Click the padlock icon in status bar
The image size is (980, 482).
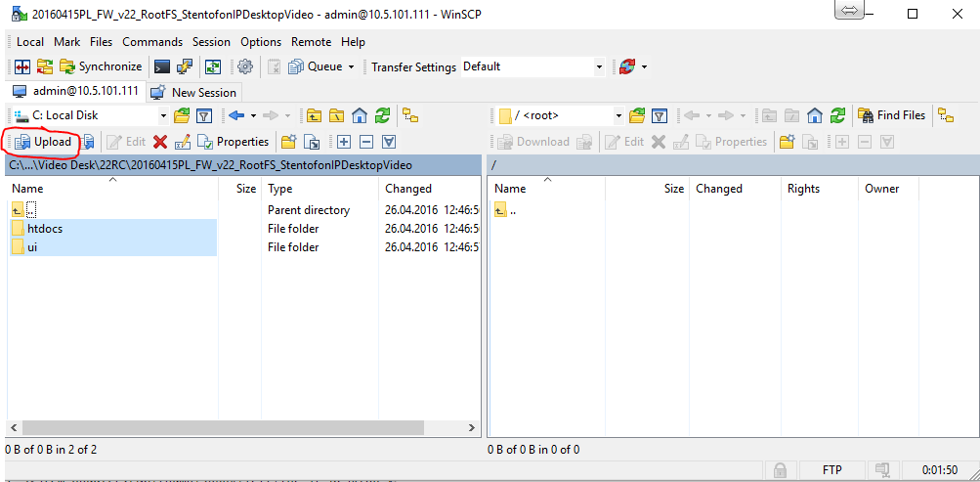coord(780,469)
